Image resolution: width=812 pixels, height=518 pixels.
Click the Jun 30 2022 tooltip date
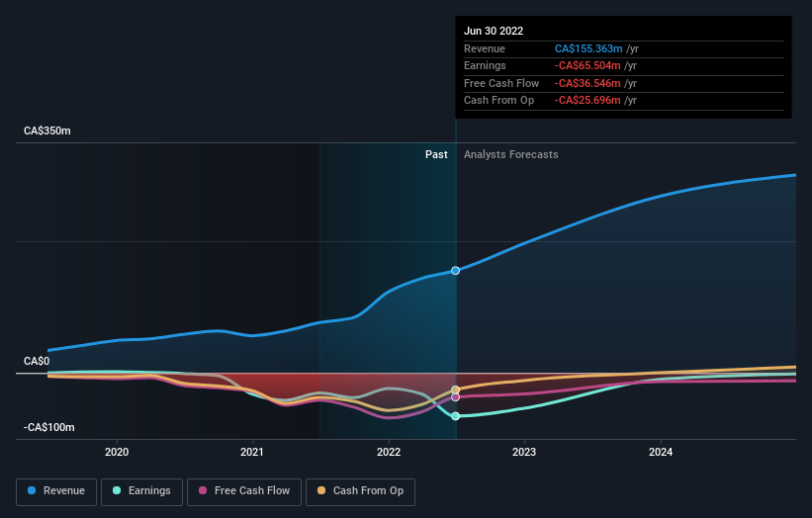494,31
